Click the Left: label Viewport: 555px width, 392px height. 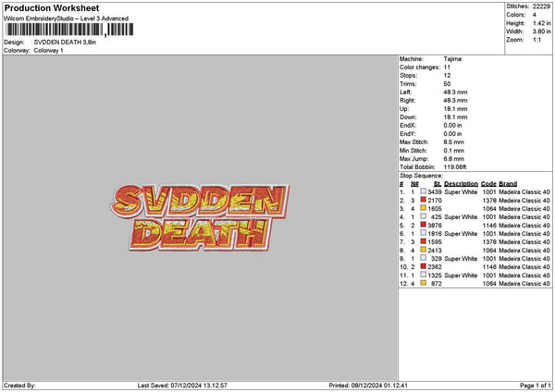[406, 92]
